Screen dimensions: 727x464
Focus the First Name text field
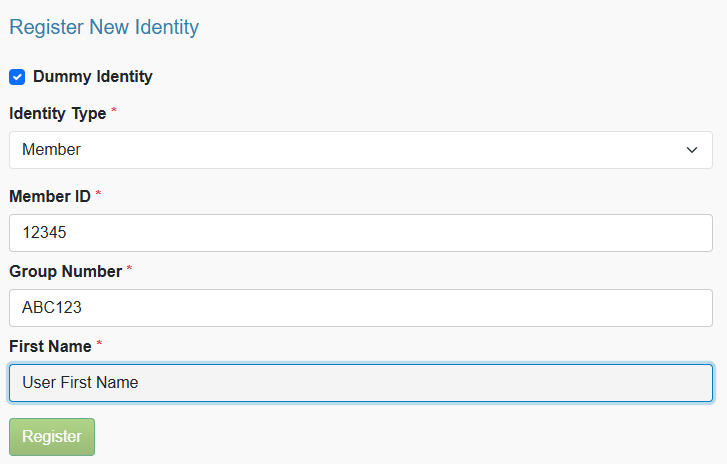click(x=360, y=383)
